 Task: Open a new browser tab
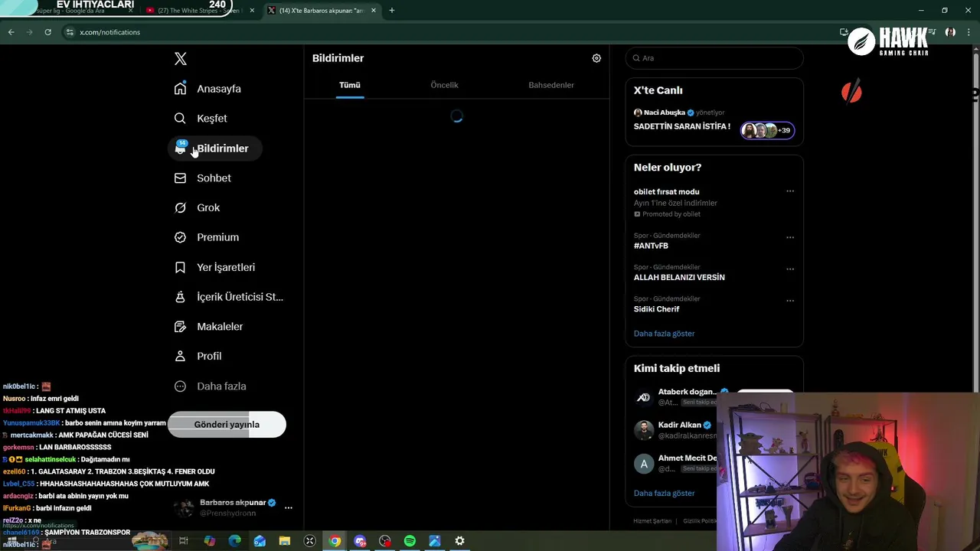[392, 11]
